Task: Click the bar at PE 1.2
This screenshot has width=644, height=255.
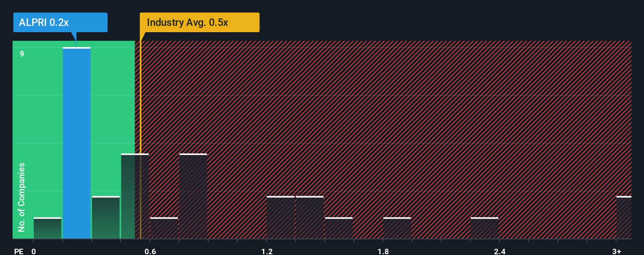Action: 280,217
